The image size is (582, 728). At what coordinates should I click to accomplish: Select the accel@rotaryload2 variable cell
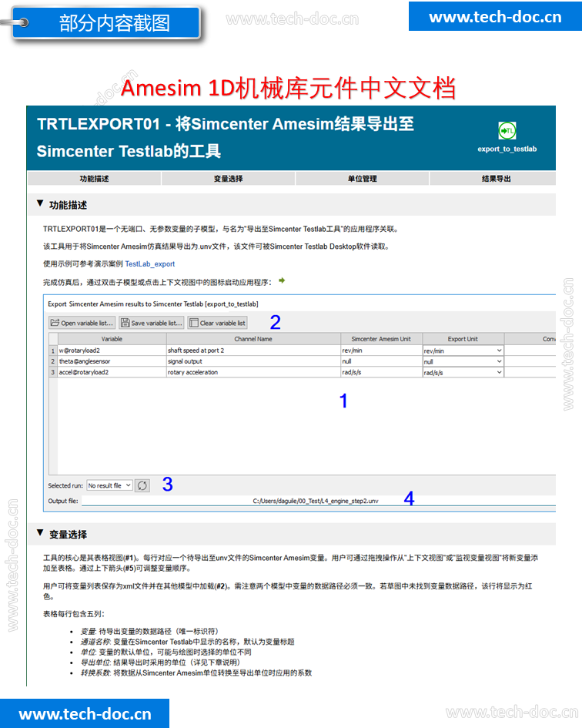[112, 372]
